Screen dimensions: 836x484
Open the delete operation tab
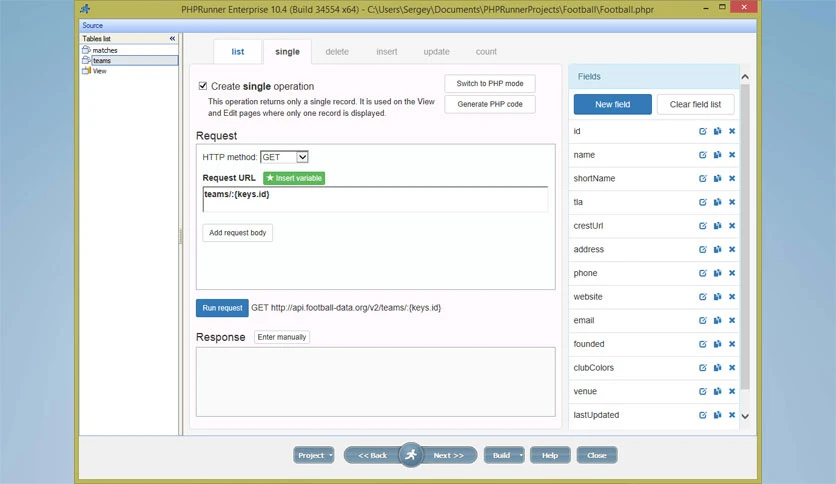337,52
